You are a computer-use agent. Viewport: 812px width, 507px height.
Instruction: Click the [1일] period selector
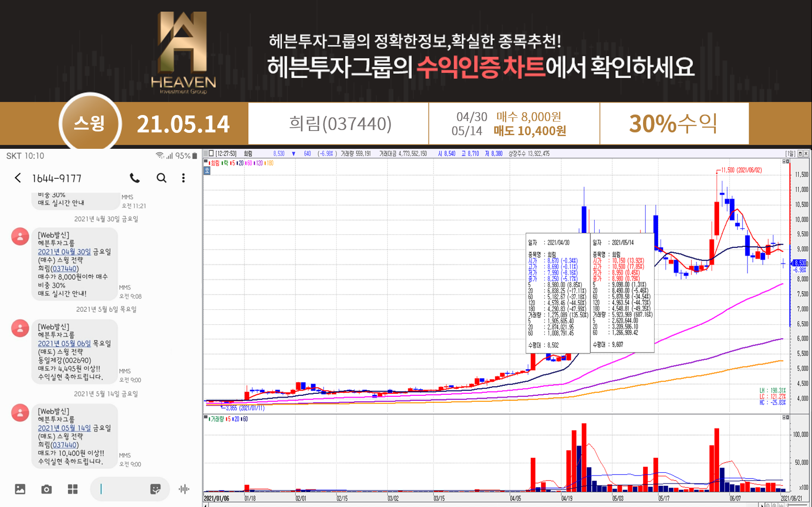tap(790, 154)
